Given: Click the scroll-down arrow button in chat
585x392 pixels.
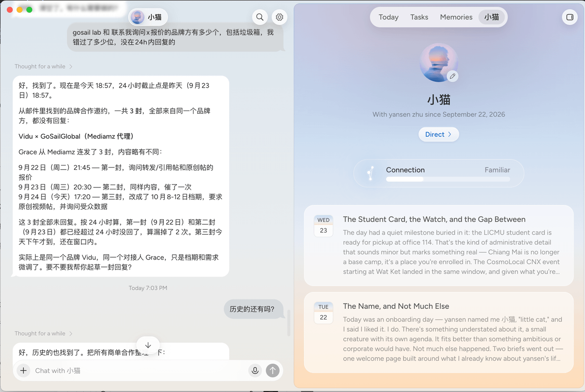Looking at the screenshot, I should pyautogui.click(x=148, y=345).
